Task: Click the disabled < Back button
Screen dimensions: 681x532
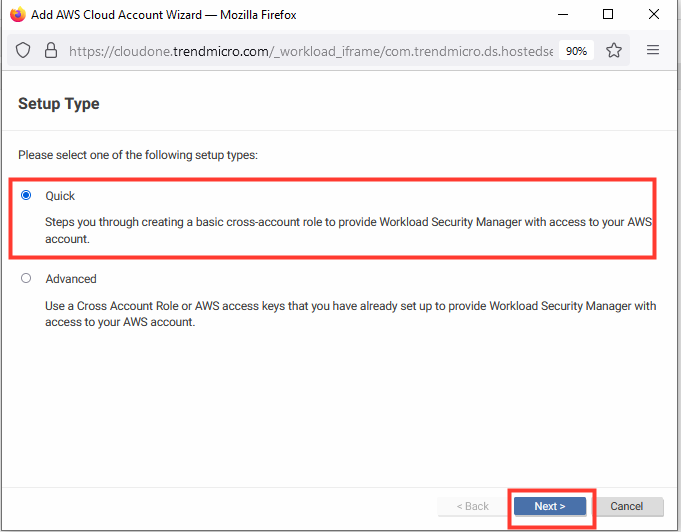Action: point(473,506)
